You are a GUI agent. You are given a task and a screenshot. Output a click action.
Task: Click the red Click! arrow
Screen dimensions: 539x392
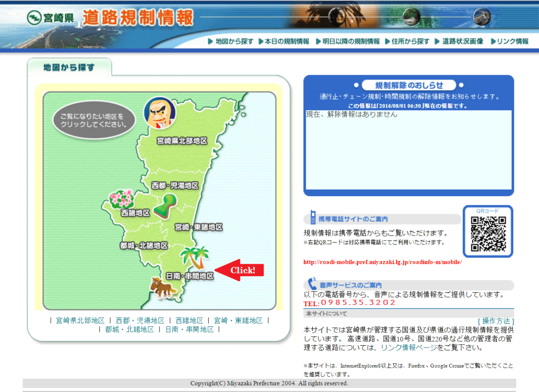(241, 270)
